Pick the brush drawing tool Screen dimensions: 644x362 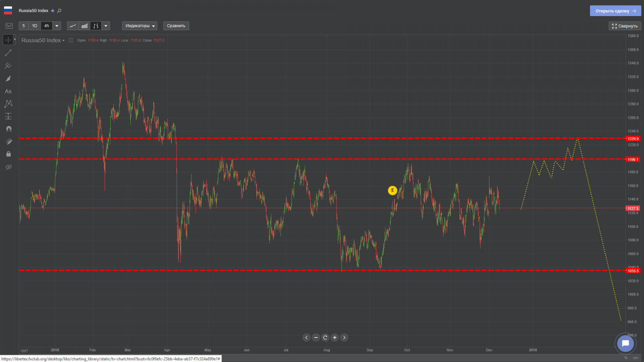click(8, 78)
